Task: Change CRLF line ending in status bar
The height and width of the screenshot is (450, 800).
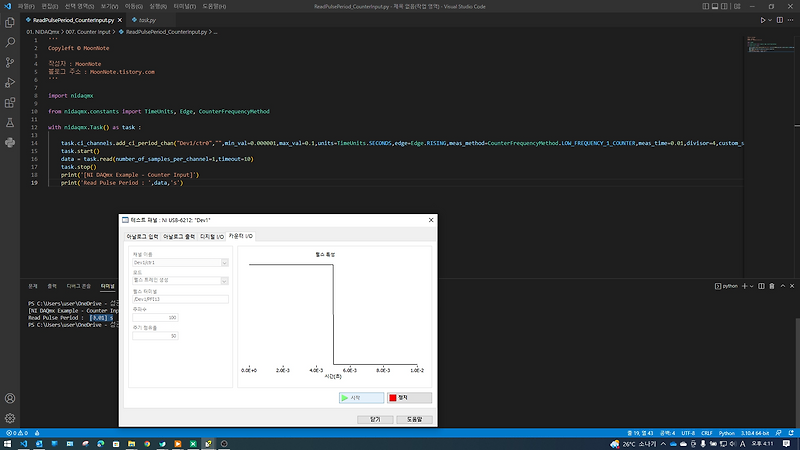Action: pos(706,433)
